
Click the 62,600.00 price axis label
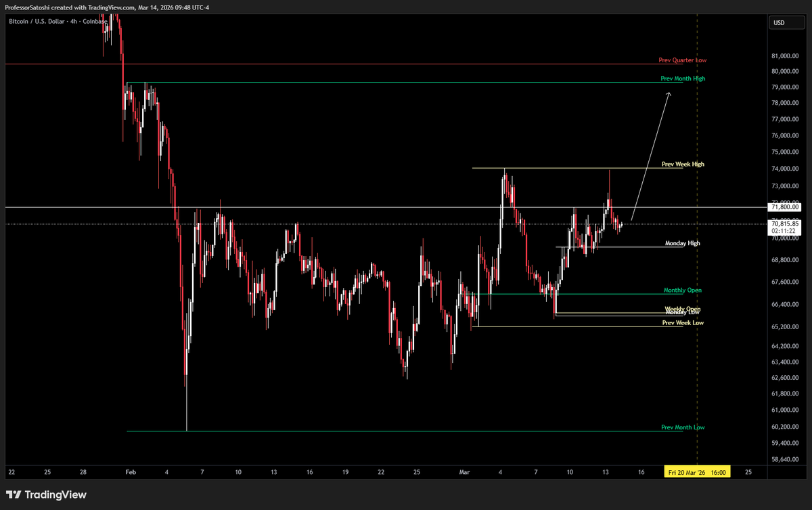pos(785,378)
